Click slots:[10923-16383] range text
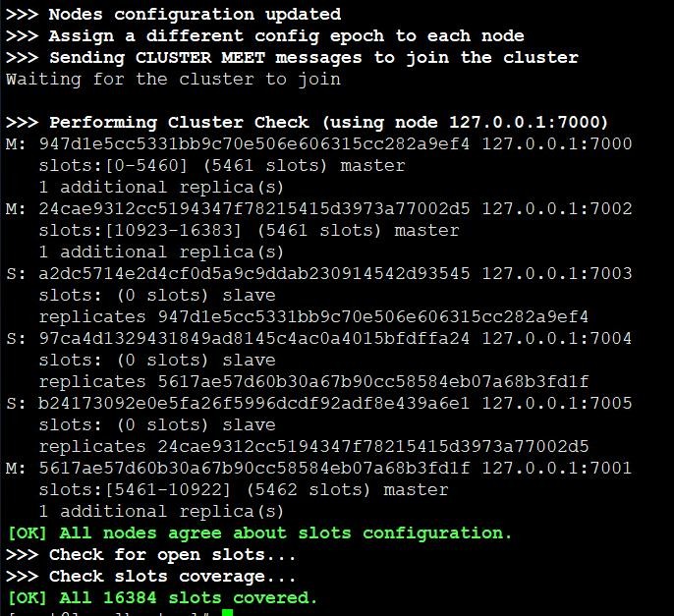 140,231
